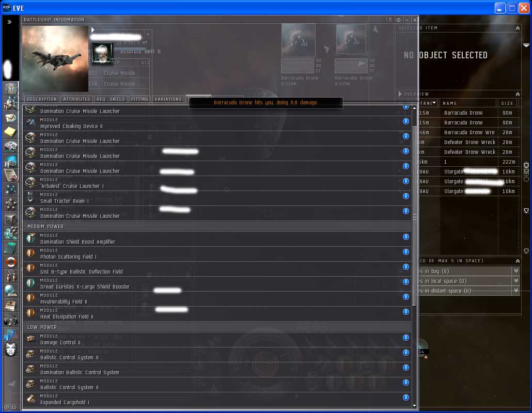Switch to the Description tab
Image resolution: width=532 pixels, height=413 pixels.
coord(42,99)
